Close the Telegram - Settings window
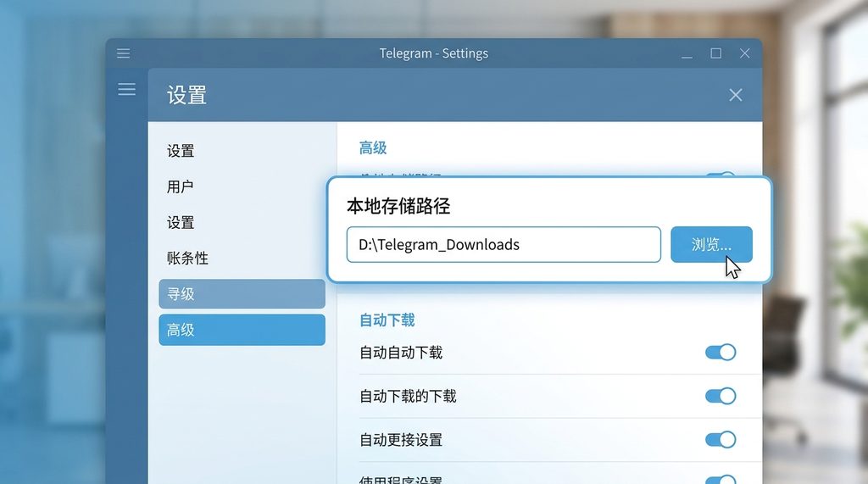The image size is (868, 484). click(744, 53)
